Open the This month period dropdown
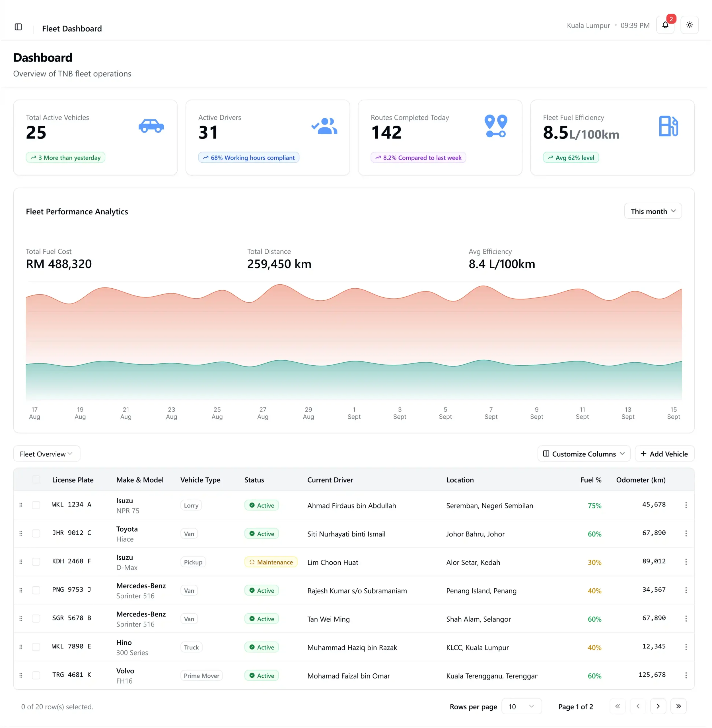 pyautogui.click(x=653, y=211)
